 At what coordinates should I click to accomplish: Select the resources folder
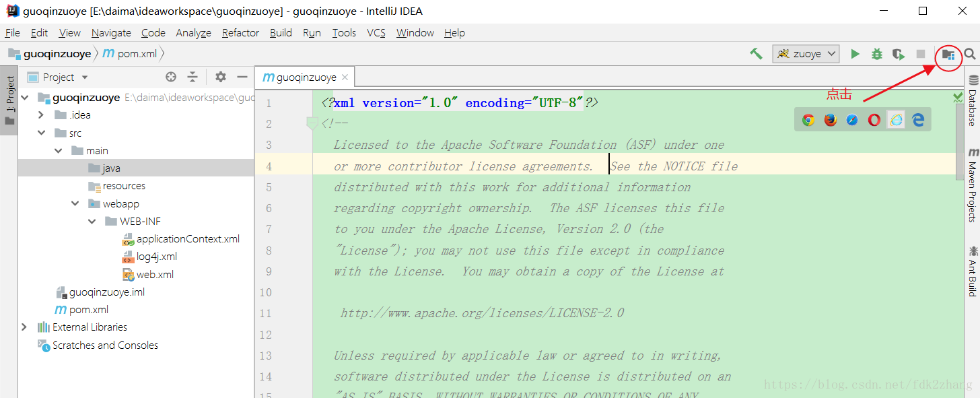pos(116,186)
